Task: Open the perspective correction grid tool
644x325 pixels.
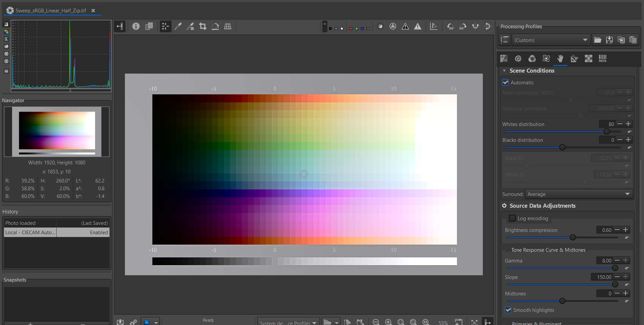Action: click(x=228, y=26)
